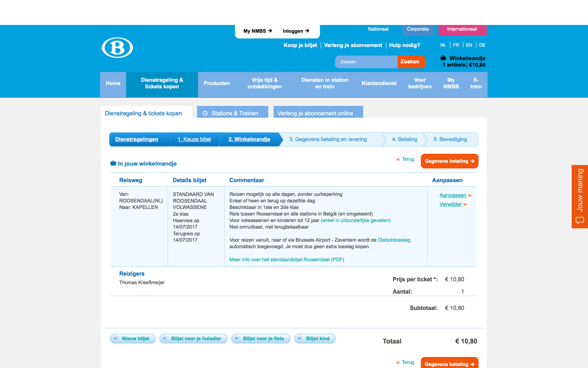Viewport: 588px width, 368px height.
Task: Open the Producten menu
Action: coord(217,83)
